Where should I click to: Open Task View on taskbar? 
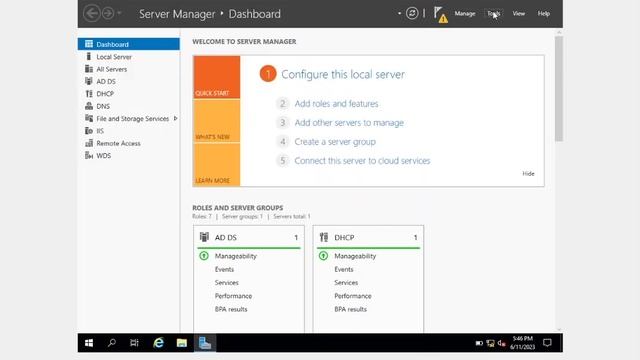tap(134, 343)
